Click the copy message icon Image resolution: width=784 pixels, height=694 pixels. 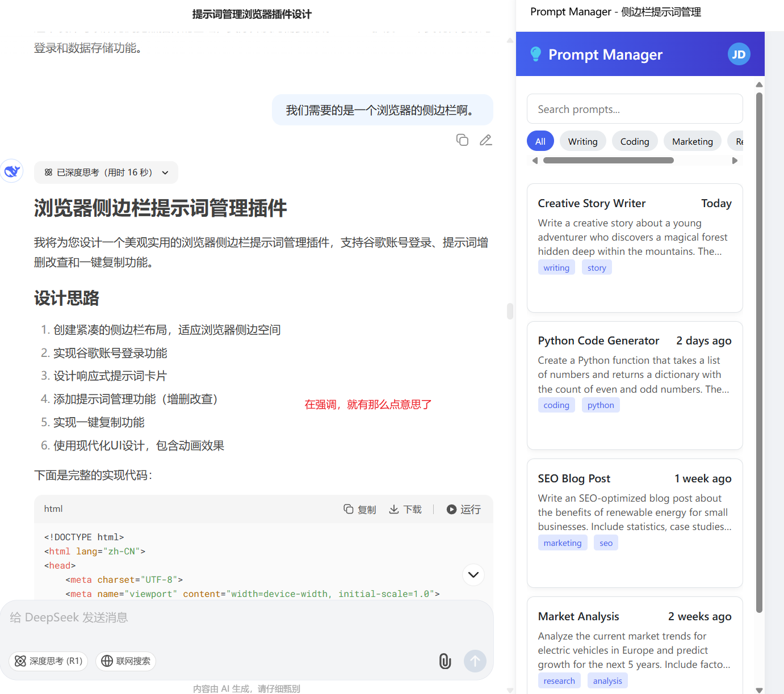[462, 140]
